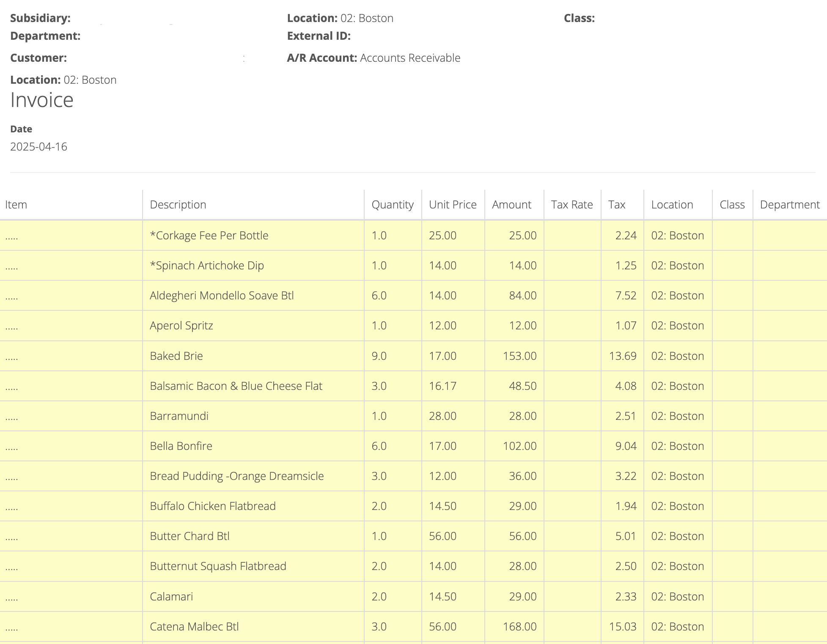The image size is (827, 644).
Task: Click the Baked Brie amount 153.00
Action: tap(519, 356)
